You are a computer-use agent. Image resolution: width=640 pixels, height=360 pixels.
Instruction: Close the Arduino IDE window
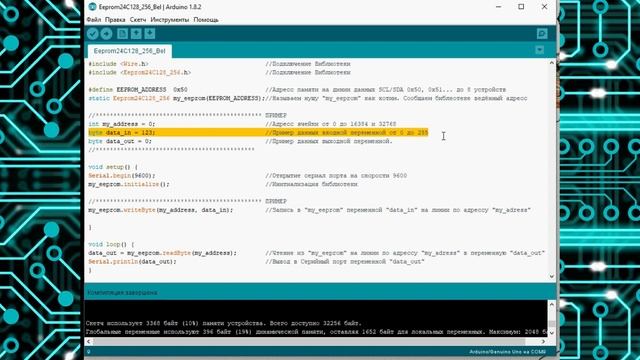(544, 7)
